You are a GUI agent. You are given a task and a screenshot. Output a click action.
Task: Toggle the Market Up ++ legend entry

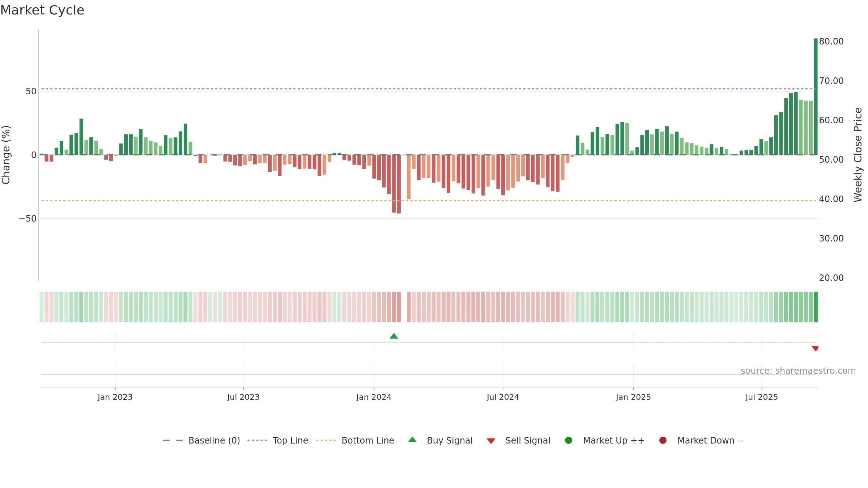605,440
